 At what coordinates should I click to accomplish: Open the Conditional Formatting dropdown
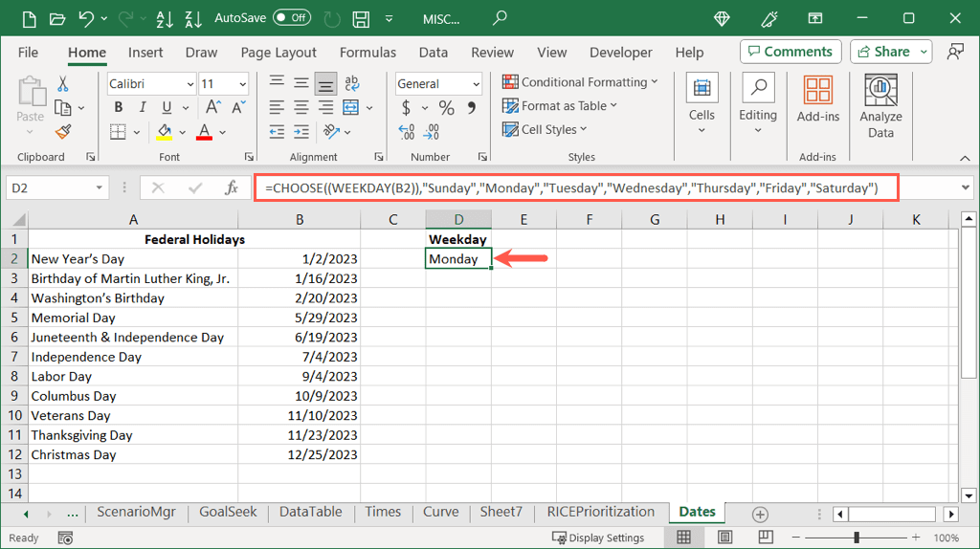coord(581,82)
